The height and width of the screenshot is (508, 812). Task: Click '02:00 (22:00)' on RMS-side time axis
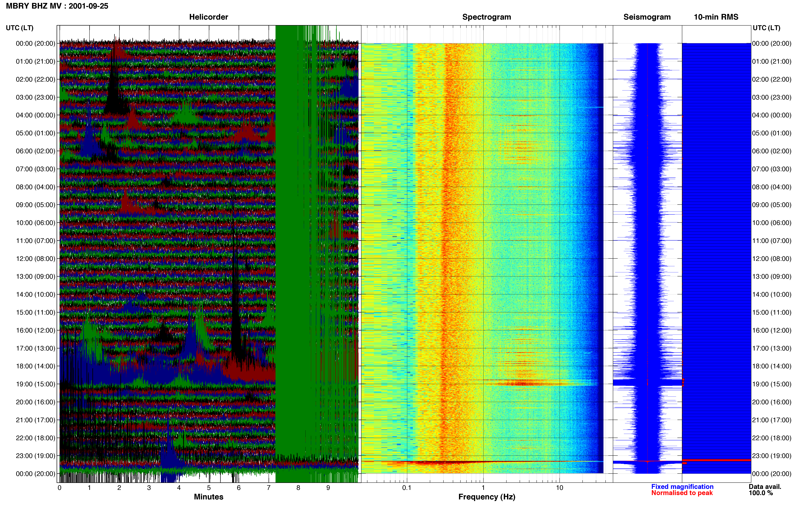pyautogui.click(x=772, y=80)
